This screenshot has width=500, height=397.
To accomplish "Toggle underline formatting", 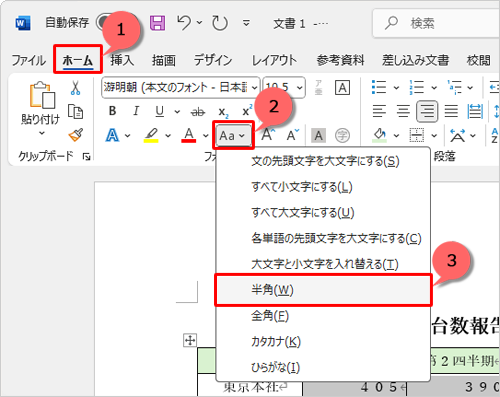I will tap(160, 111).
